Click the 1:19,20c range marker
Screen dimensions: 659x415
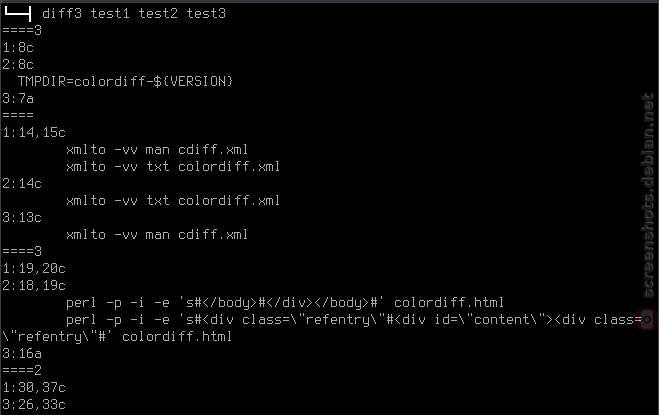click(x=34, y=268)
